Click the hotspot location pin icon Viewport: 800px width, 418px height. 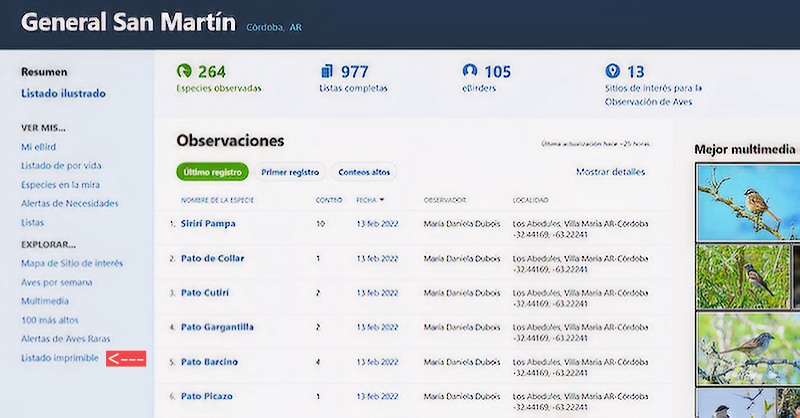(612, 71)
